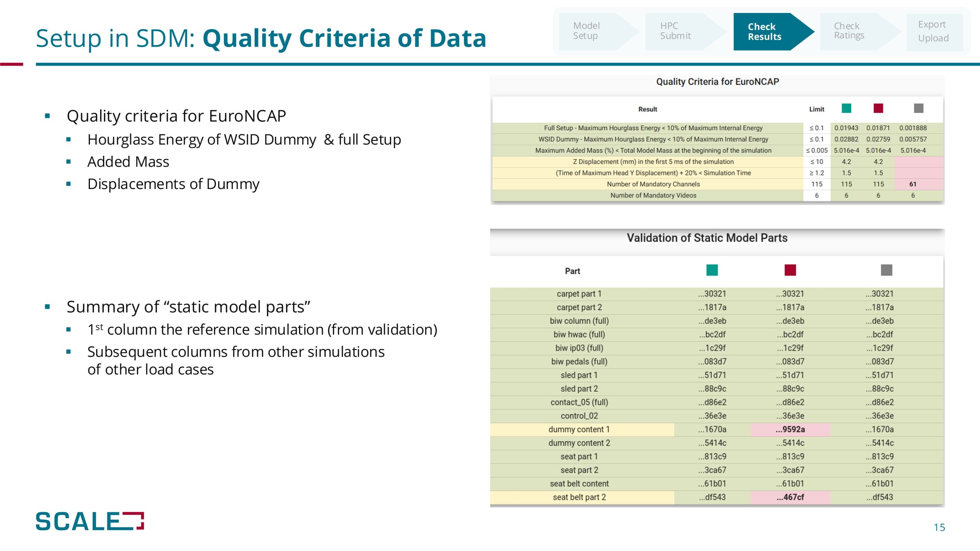Click the 'Validation of Static Model Parts' title
Screen dimensions: 980x551
click(x=707, y=238)
